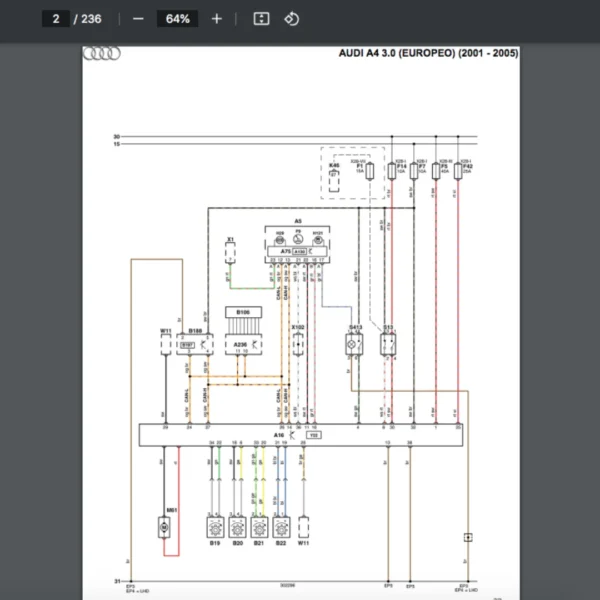Click the Audi four-rings logo

[x=102, y=54]
